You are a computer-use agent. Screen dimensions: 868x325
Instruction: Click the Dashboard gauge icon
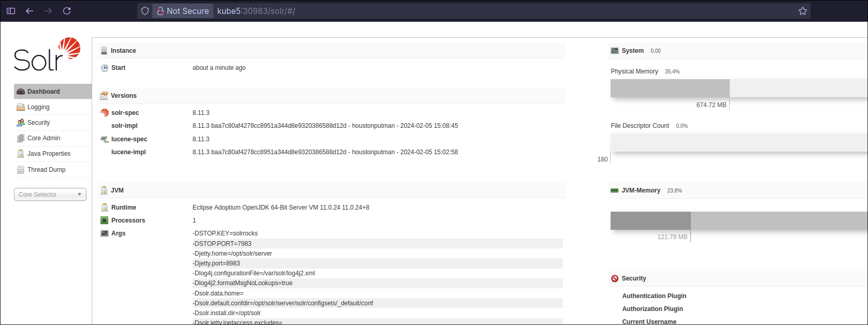(x=21, y=92)
